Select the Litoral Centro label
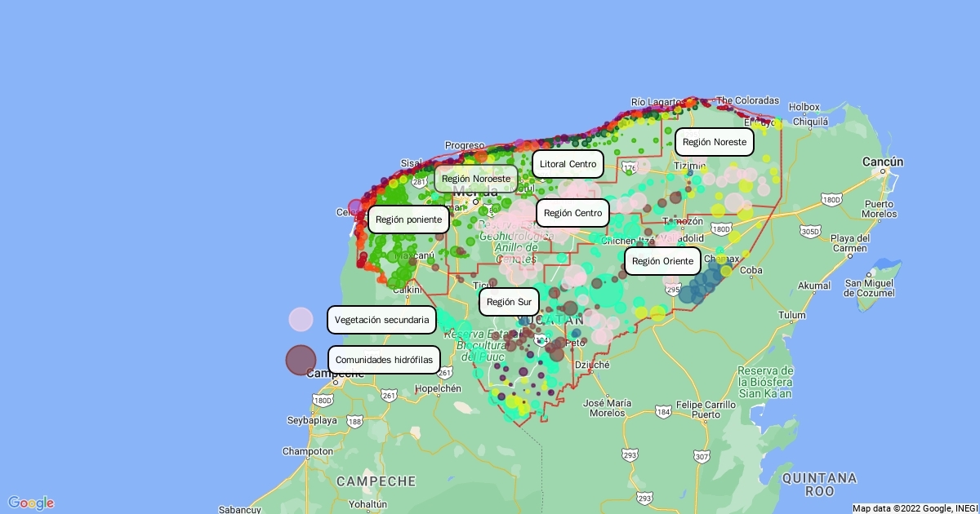The height and width of the screenshot is (514, 980). 568,164
